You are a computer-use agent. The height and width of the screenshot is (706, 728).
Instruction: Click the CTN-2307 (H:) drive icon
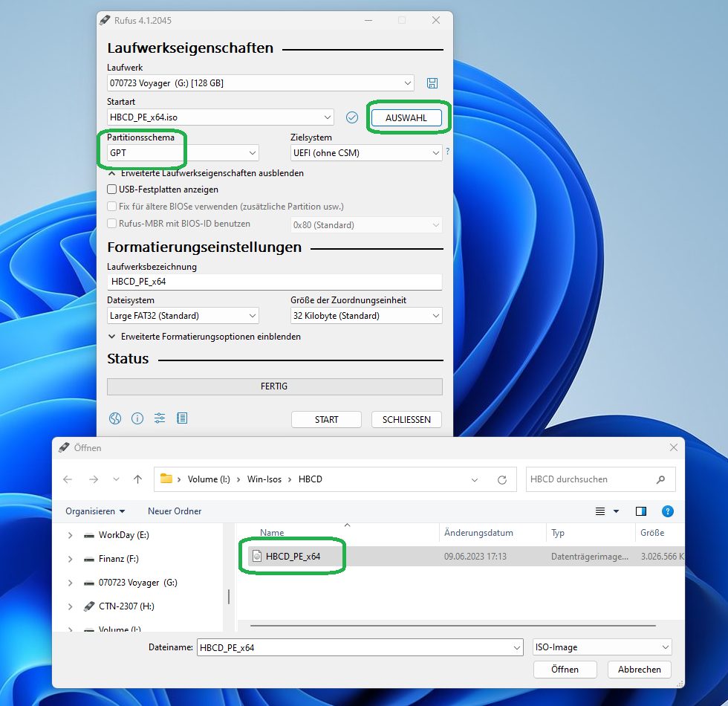pos(89,606)
